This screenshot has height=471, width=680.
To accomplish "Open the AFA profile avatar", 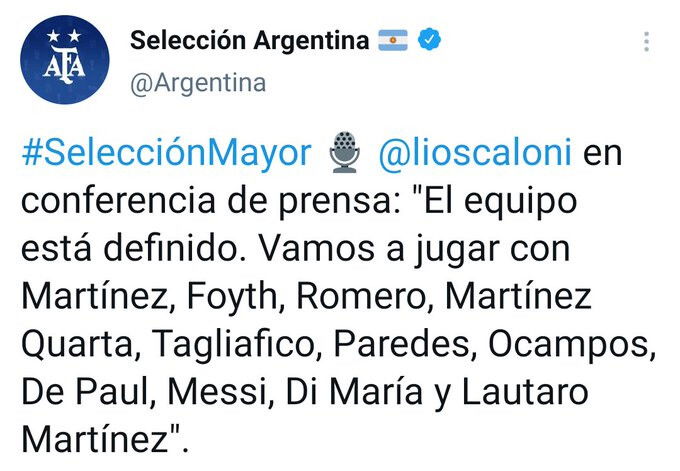I will [65, 60].
